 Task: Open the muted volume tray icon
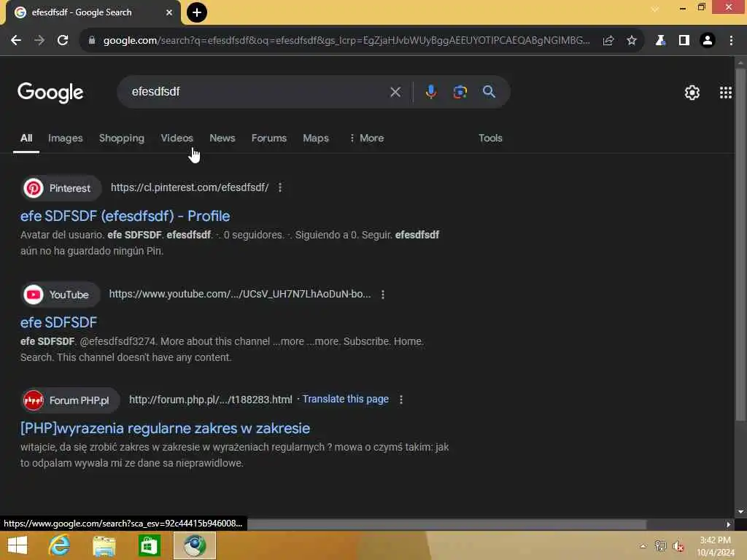click(x=678, y=546)
